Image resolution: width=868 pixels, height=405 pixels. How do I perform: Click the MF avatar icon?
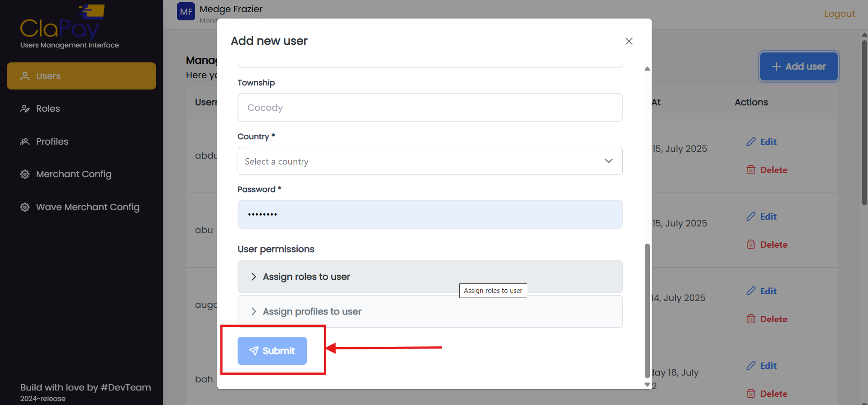pos(186,12)
